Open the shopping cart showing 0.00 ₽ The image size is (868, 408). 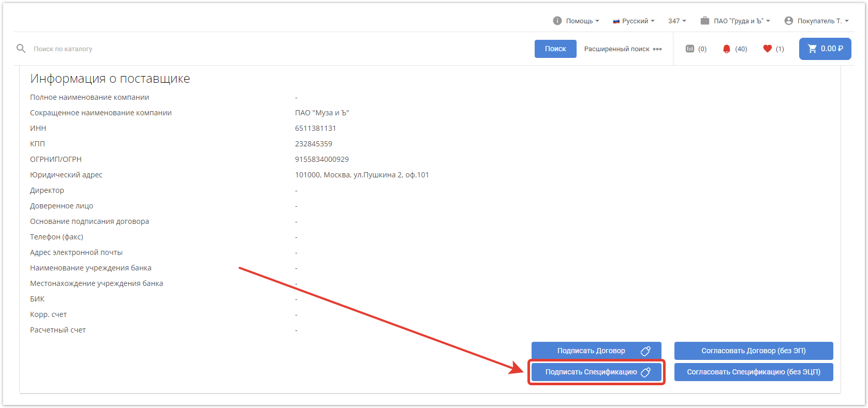point(825,49)
